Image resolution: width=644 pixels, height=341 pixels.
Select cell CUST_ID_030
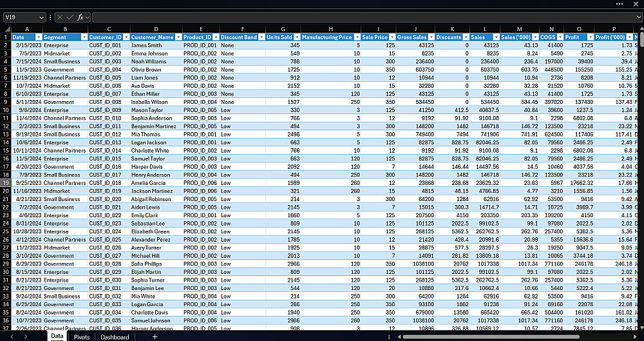pos(109,280)
